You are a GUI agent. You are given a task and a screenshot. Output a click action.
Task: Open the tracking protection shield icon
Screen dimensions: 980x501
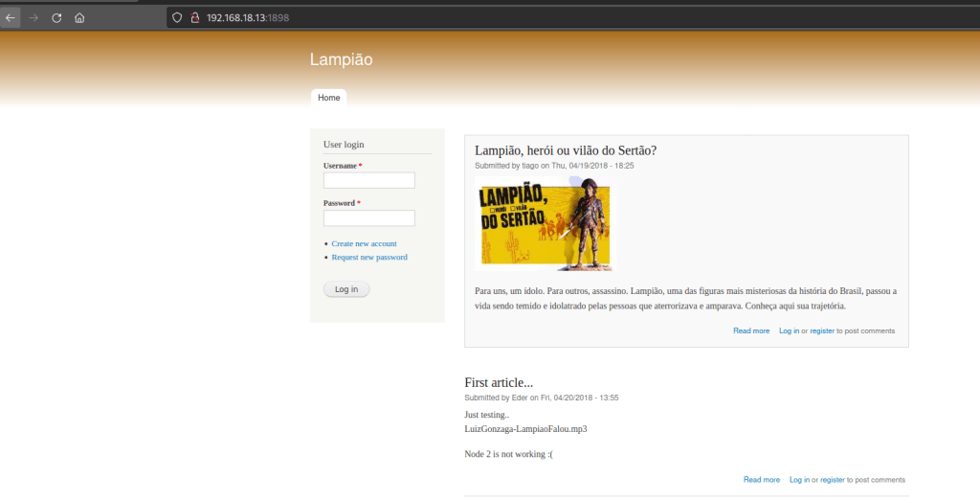177,17
